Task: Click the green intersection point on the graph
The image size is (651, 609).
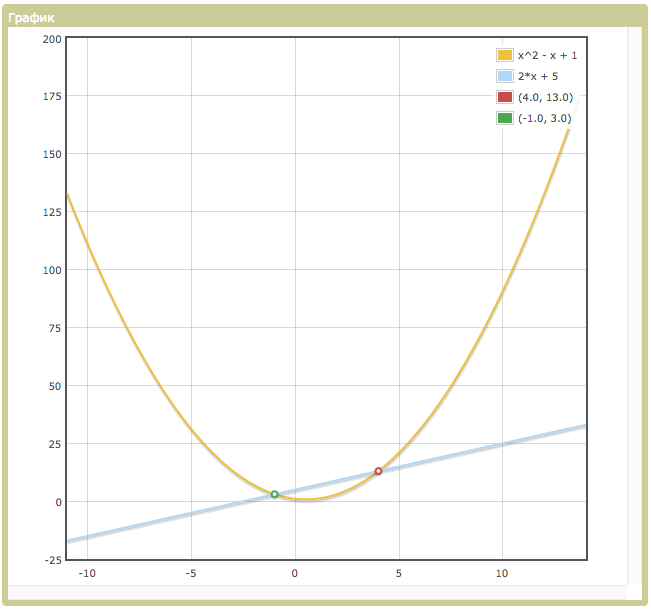Action: tap(275, 494)
